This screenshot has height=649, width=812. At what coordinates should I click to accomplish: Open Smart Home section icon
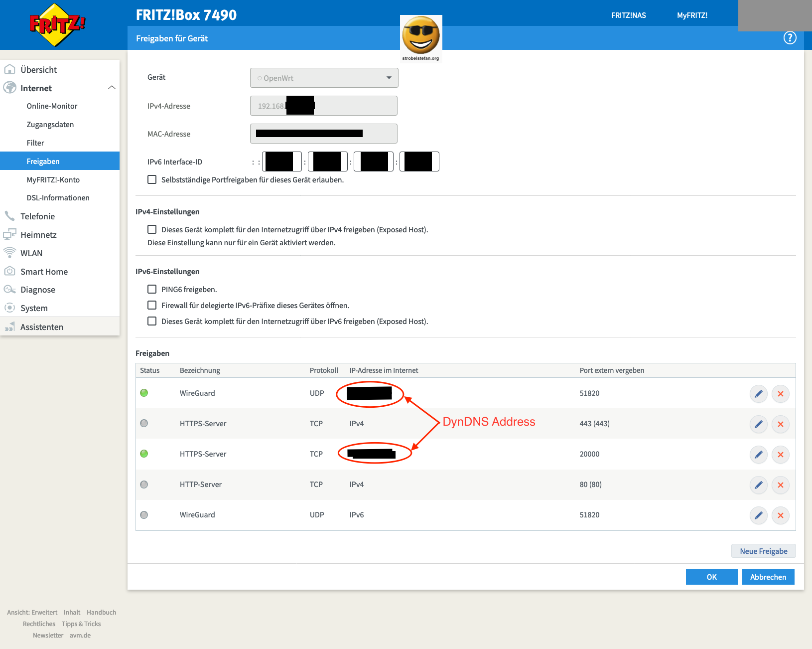pos(10,271)
